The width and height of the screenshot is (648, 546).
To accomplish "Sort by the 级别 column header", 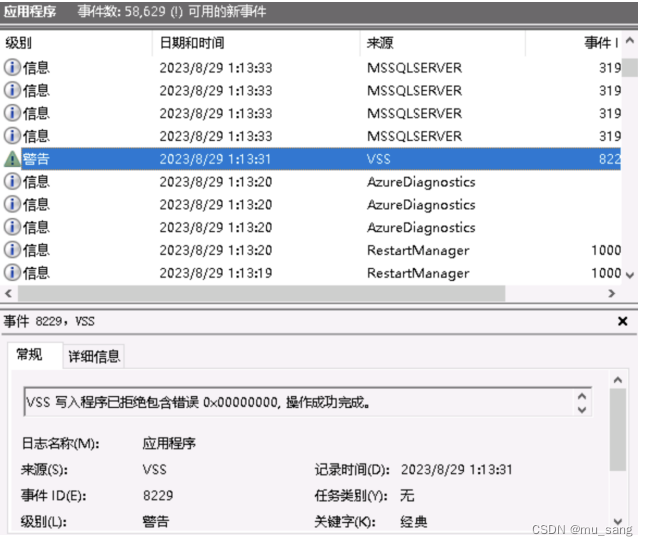I will click(77, 43).
